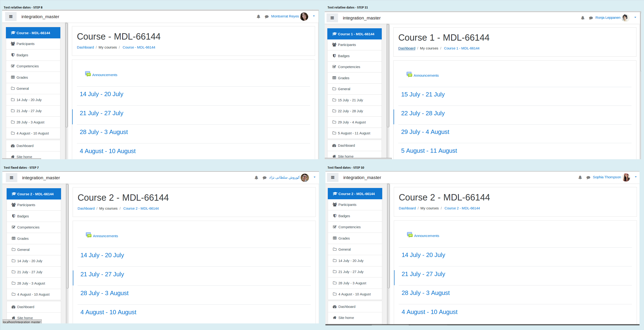Click Badges shield icon in Step 7 sidebar
Screen dimensions: 644x330
coord(14,216)
